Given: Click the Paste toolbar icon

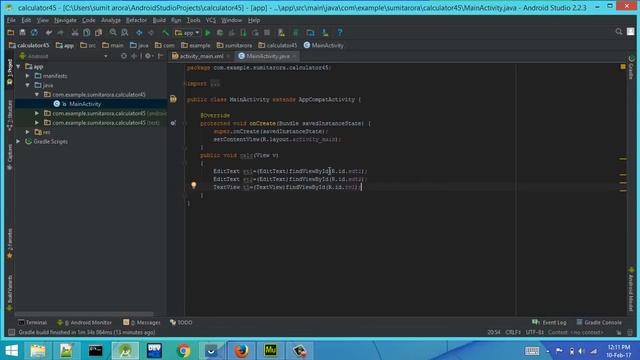Looking at the screenshot, I should [x=98, y=33].
